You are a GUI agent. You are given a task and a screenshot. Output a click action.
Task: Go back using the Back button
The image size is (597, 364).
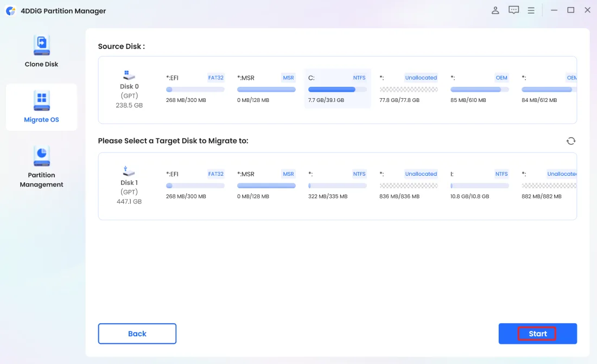click(x=137, y=334)
